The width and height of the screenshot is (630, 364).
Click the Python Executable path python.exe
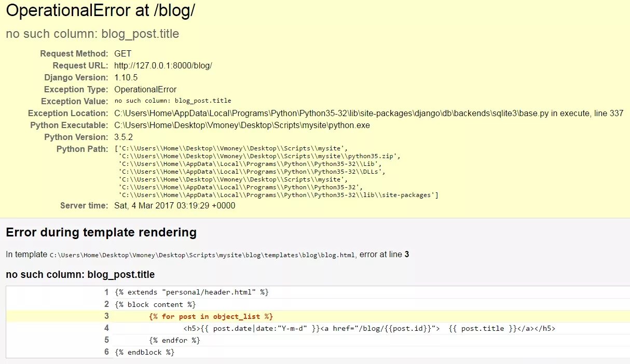pyautogui.click(x=242, y=125)
